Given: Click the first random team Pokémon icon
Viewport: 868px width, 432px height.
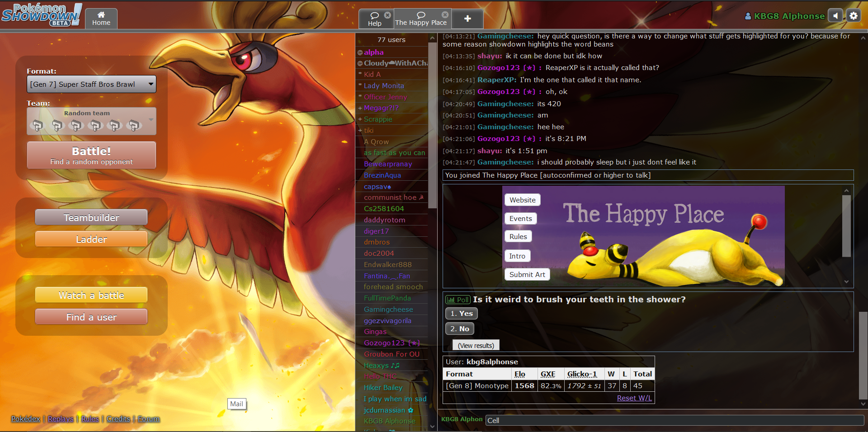Looking at the screenshot, I should (x=38, y=125).
